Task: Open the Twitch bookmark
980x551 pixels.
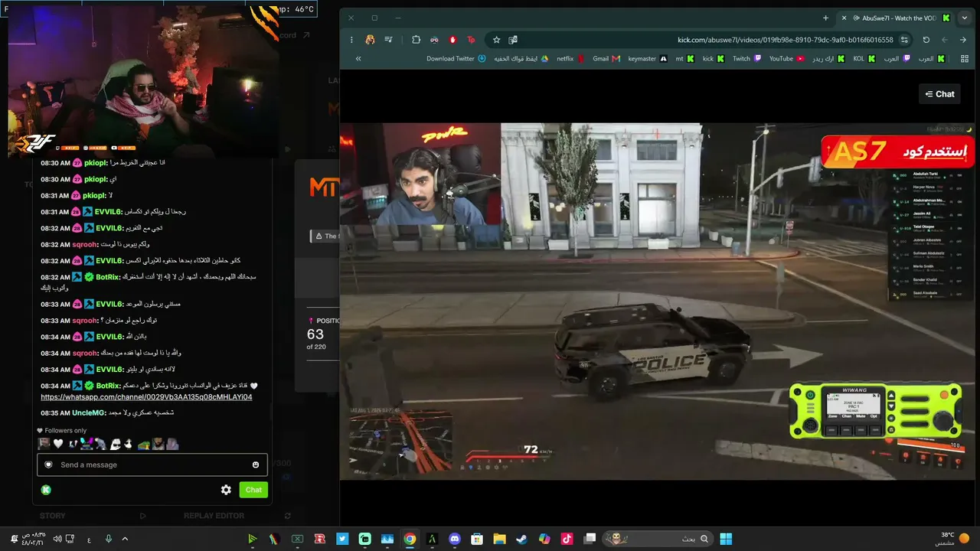Action: click(x=746, y=59)
